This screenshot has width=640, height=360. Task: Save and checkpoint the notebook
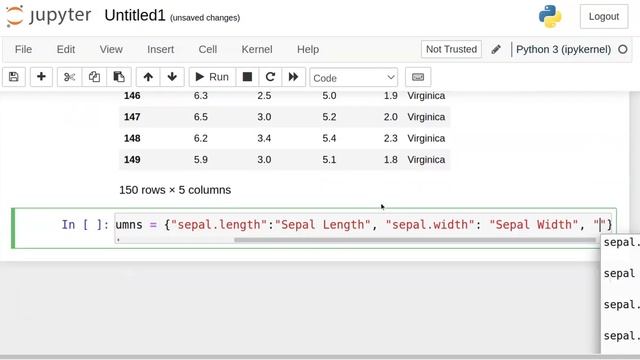click(14, 77)
